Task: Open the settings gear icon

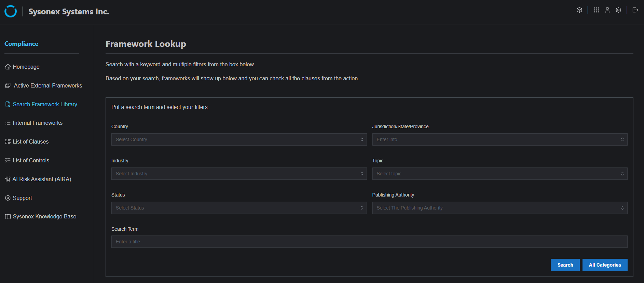Action: click(x=618, y=10)
